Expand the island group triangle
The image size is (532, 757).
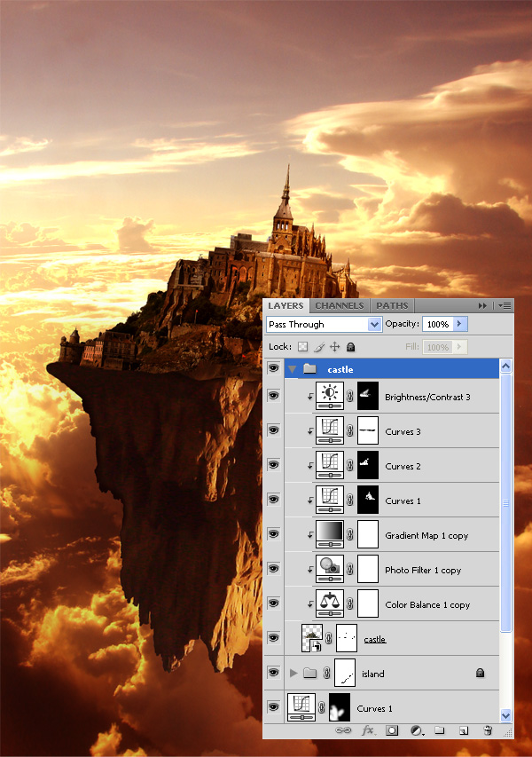293,673
